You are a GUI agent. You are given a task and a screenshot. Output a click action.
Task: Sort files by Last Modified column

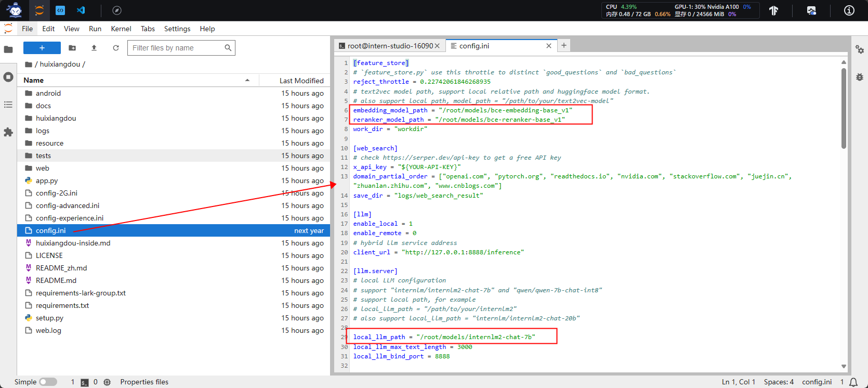click(301, 81)
